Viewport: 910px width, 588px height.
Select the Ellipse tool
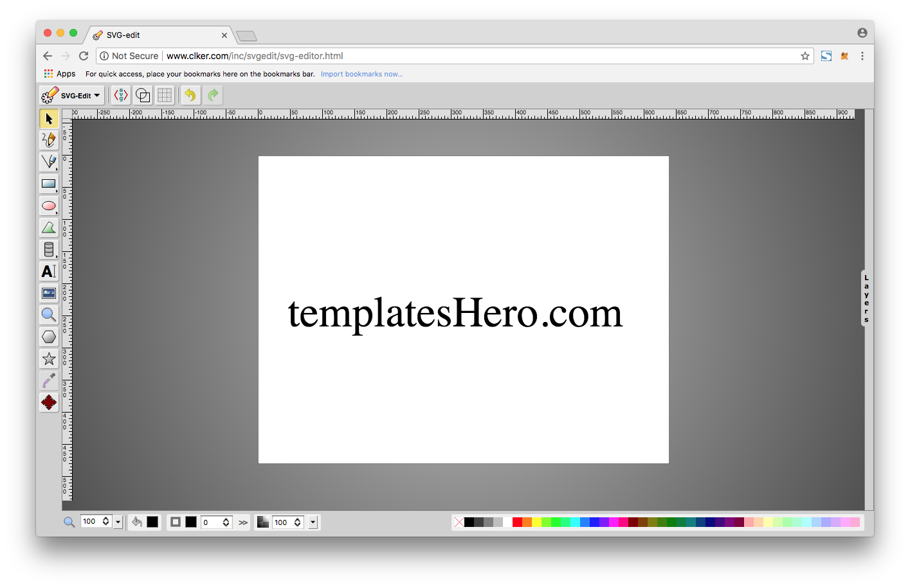point(49,206)
